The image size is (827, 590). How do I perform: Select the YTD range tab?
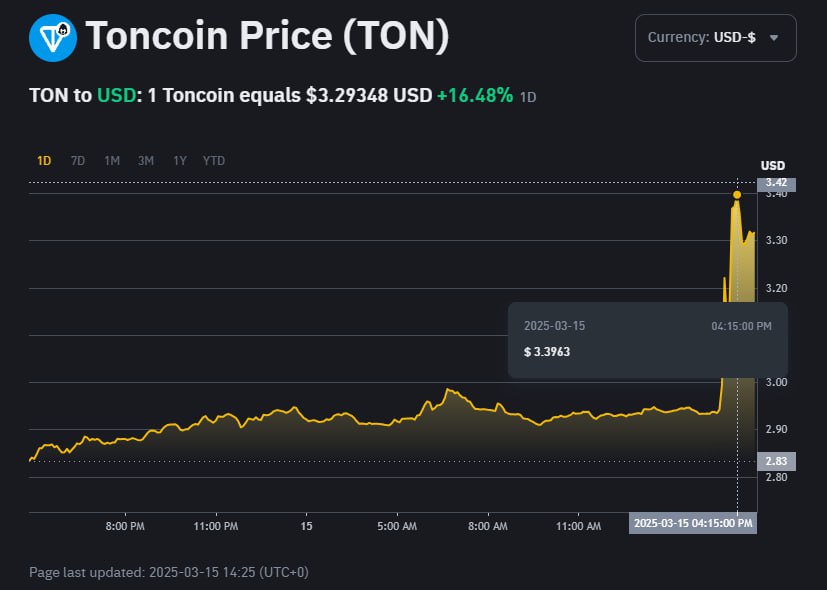click(214, 160)
